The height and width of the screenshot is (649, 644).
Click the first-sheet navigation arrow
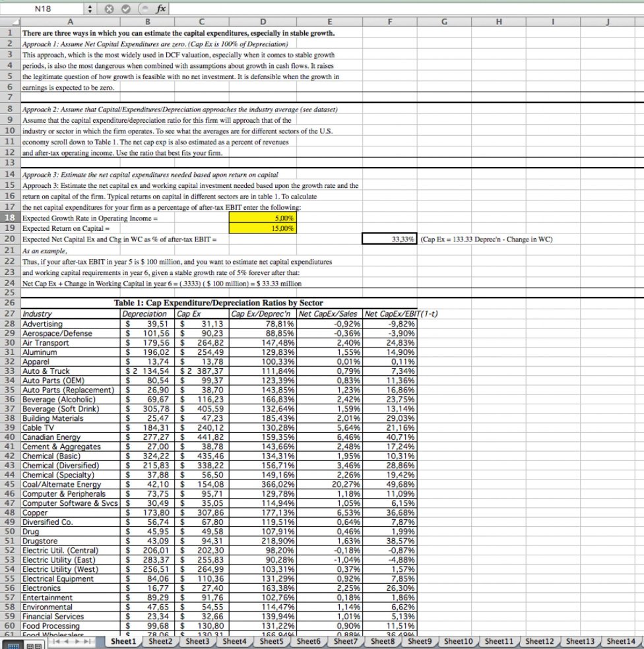(57, 641)
